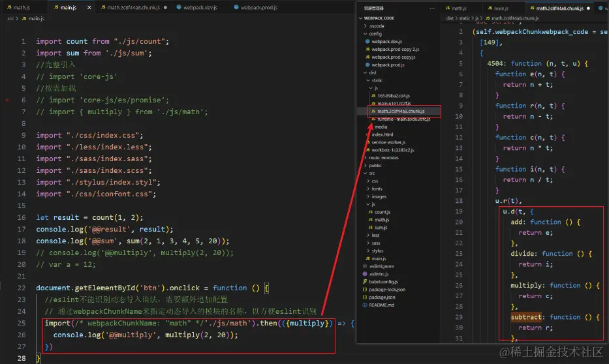Click import count statement on line 1
This screenshot has height=364, width=609.
coord(102,41)
